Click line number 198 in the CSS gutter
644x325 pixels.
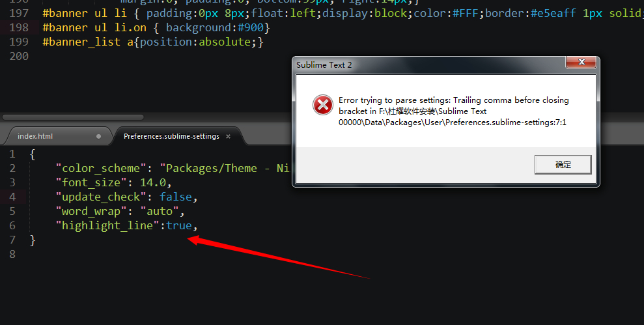pos(19,27)
